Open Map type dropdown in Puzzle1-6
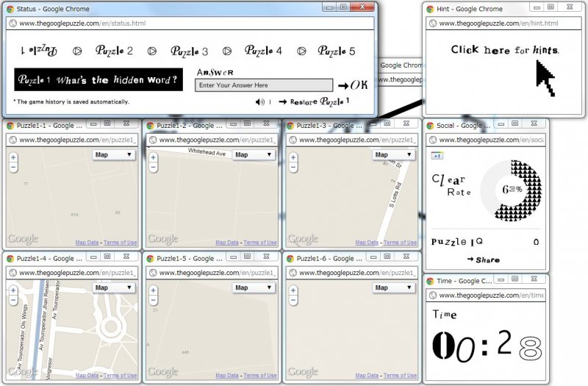Image resolution: width=588 pixels, height=386 pixels. click(393, 287)
